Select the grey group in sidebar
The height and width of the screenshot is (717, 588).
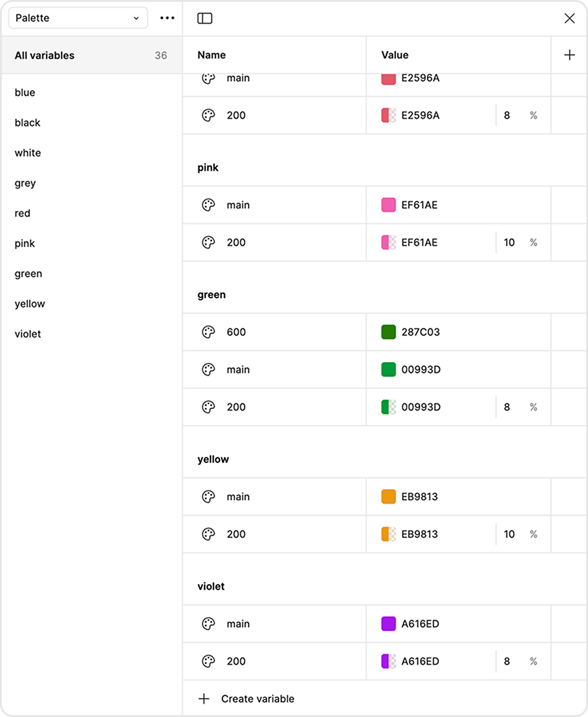[x=25, y=183]
